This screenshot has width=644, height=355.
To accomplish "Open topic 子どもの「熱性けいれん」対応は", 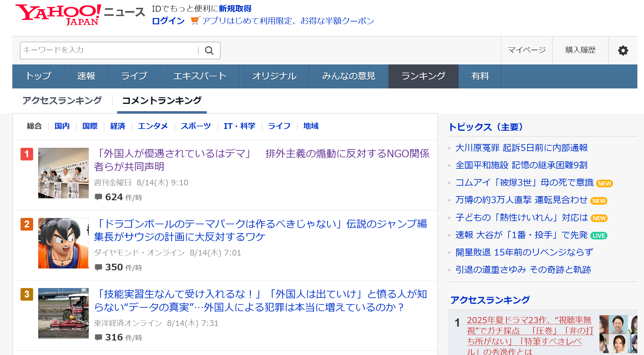I will (522, 217).
